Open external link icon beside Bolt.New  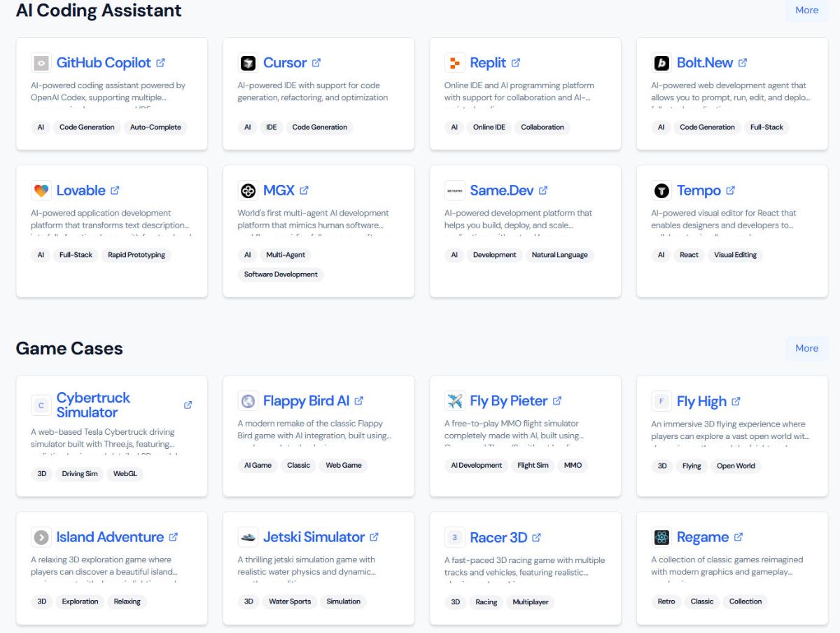click(x=743, y=62)
